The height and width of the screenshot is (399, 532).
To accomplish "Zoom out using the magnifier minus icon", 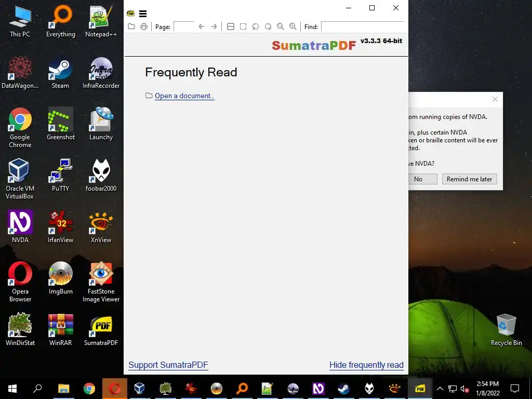I will 280,26.
